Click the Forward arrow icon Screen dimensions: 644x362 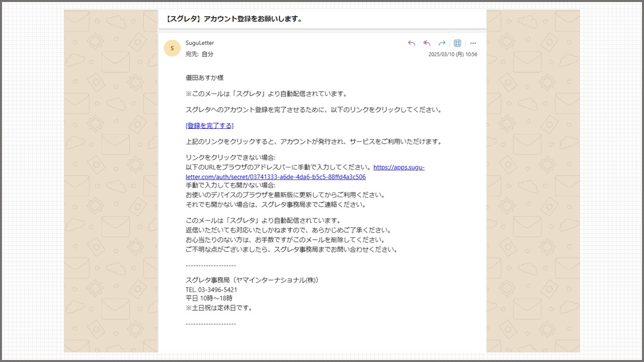[442, 43]
